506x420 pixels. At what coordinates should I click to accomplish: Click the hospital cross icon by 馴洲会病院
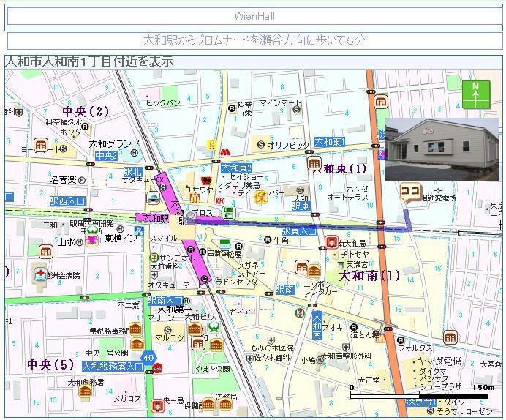click(39, 274)
